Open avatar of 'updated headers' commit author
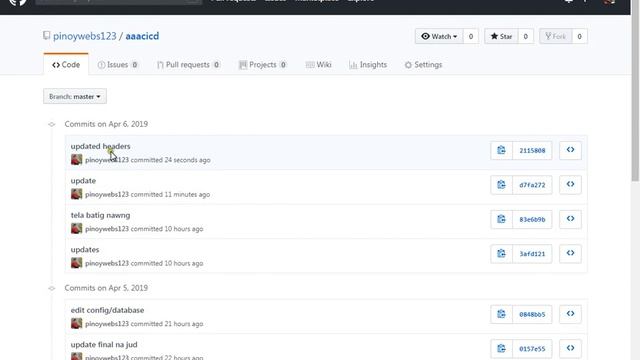640x360 pixels. (x=76, y=160)
